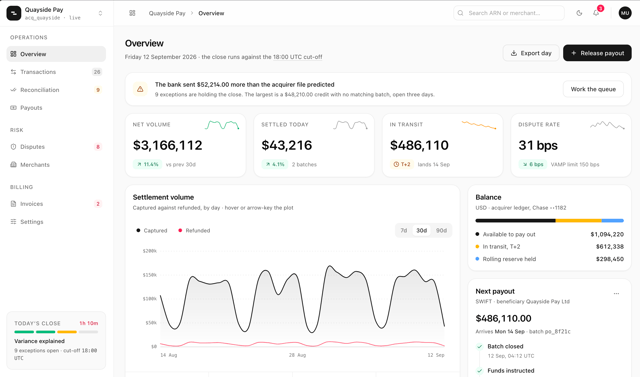
Task: Open Disputes in the sidebar
Action: coord(56,146)
